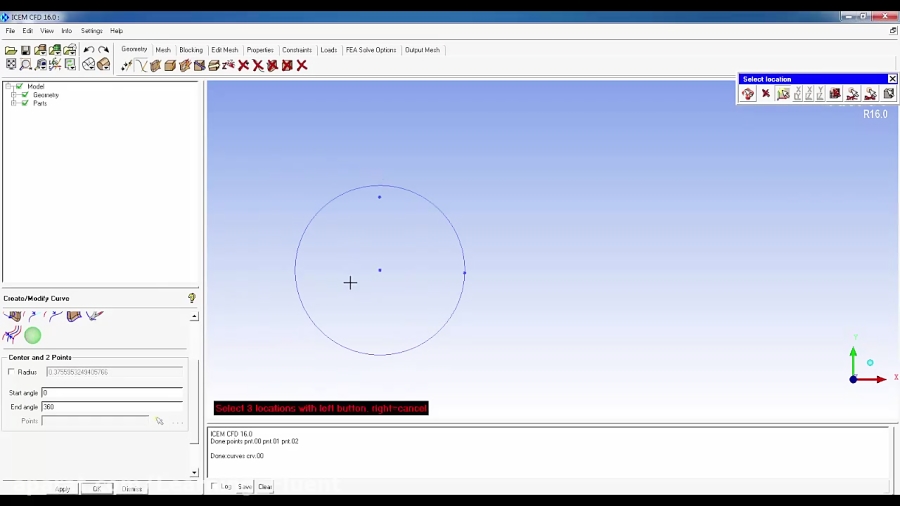Screen dimensions: 900x506
Task: Open the Settings menu
Action: tap(91, 31)
